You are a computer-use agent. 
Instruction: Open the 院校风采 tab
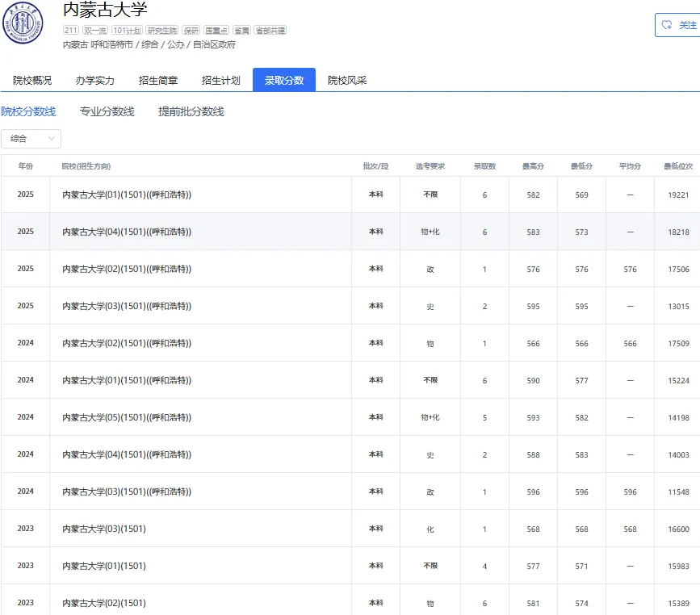(x=347, y=81)
